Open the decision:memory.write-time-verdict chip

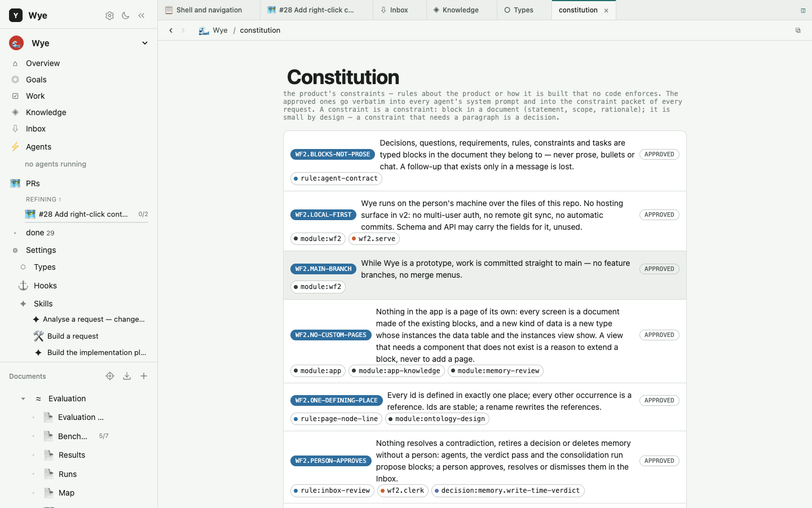(507, 491)
